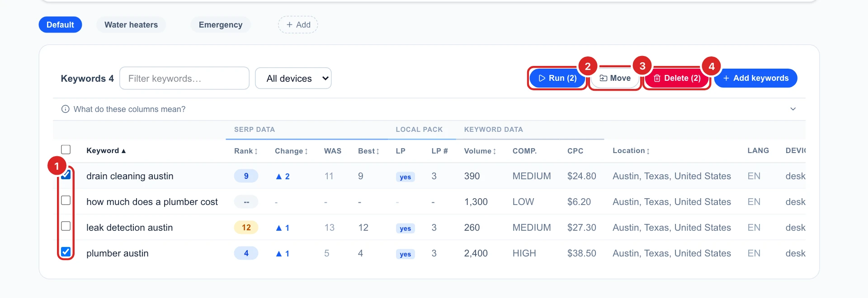868x298 pixels.
Task: Run the 2 selected keywords
Action: click(557, 78)
